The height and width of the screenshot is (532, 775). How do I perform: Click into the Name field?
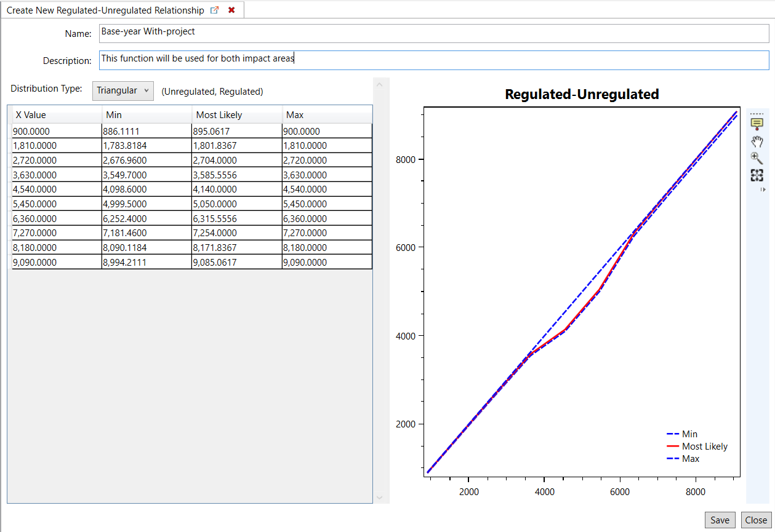click(x=434, y=33)
